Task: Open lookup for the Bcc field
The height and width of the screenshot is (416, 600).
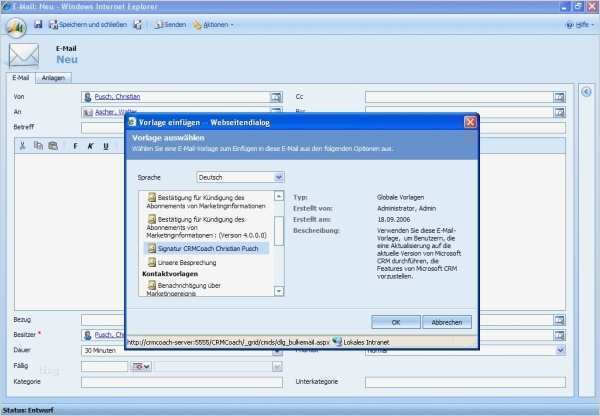Action: point(559,112)
